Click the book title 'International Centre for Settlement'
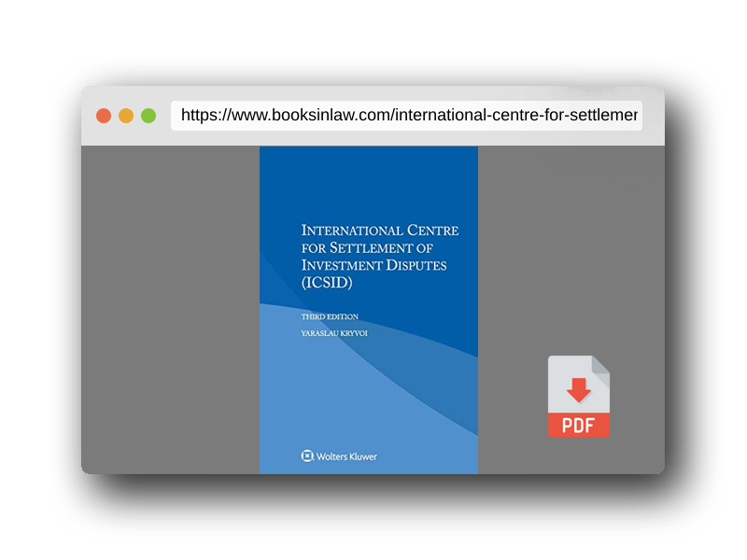The image size is (747, 560). click(380, 256)
